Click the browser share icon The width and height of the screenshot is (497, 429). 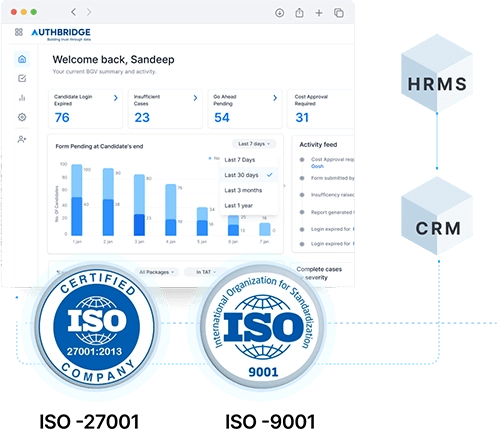pyautogui.click(x=299, y=13)
